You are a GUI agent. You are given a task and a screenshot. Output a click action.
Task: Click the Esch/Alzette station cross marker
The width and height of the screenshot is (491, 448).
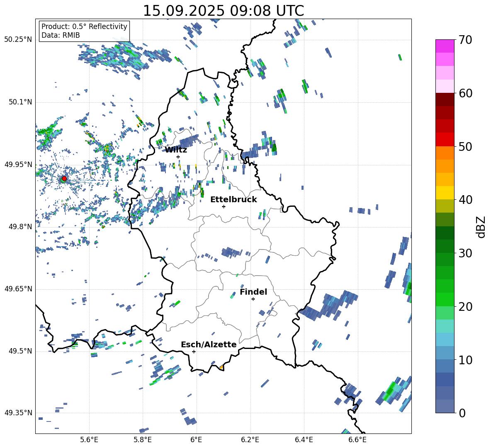(194, 351)
